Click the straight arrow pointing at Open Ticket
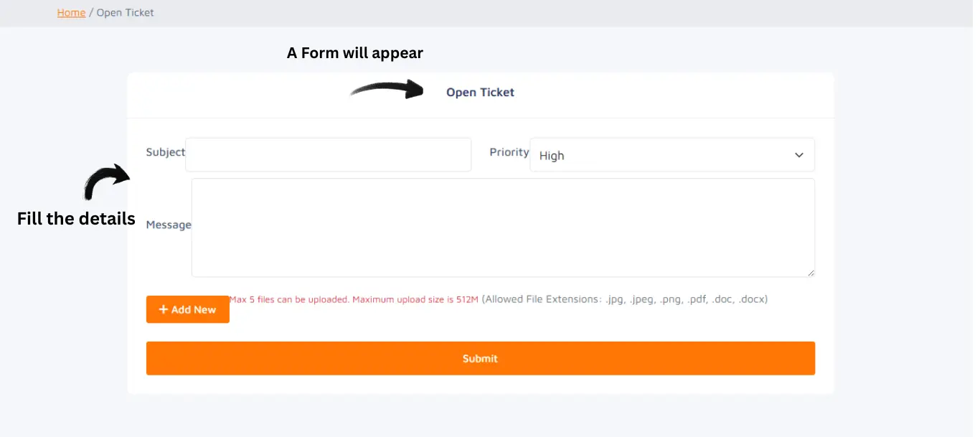This screenshot has height=437, width=980. click(387, 90)
